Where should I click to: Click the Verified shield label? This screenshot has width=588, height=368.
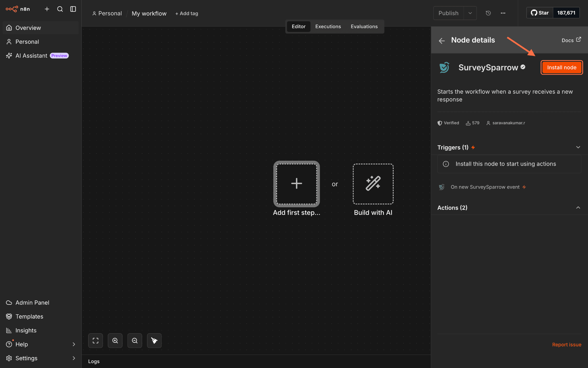(x=448, y=123)
